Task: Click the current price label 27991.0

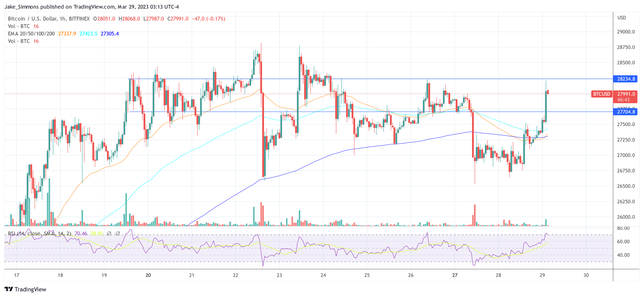Action: [x=626, y=94]
